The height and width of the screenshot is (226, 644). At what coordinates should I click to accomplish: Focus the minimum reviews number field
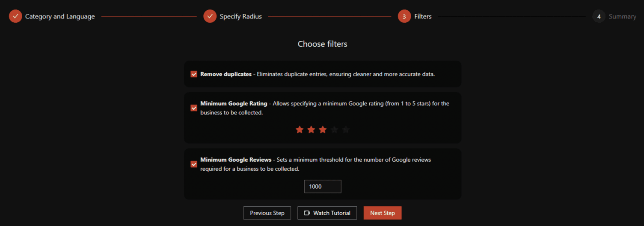tap(322, 187)
